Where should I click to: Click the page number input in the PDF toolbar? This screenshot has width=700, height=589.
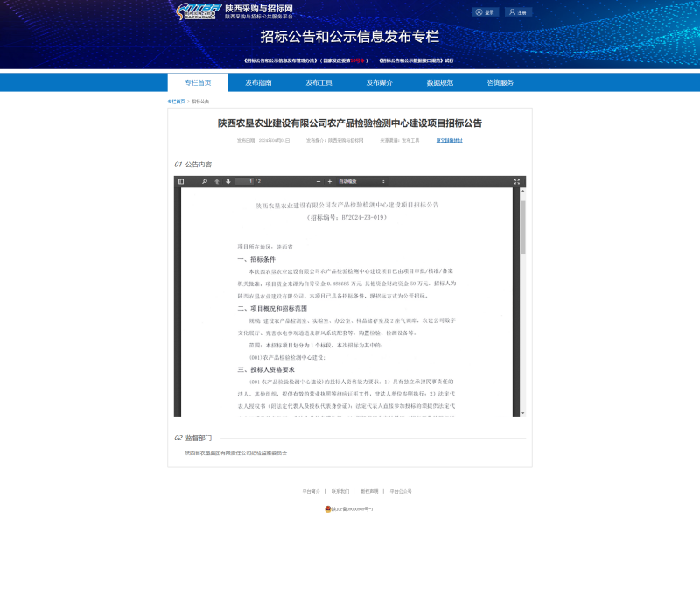pyautogui.click(x=244, y=181)
